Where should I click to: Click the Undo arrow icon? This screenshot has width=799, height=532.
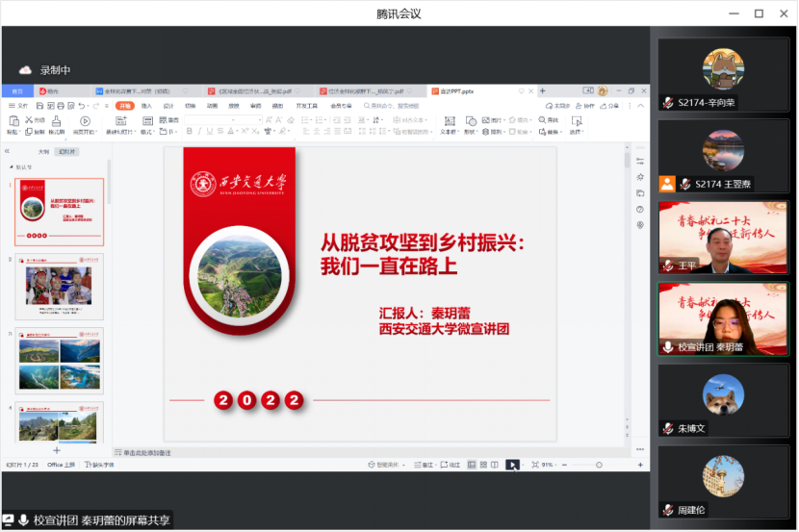(83, 105)
